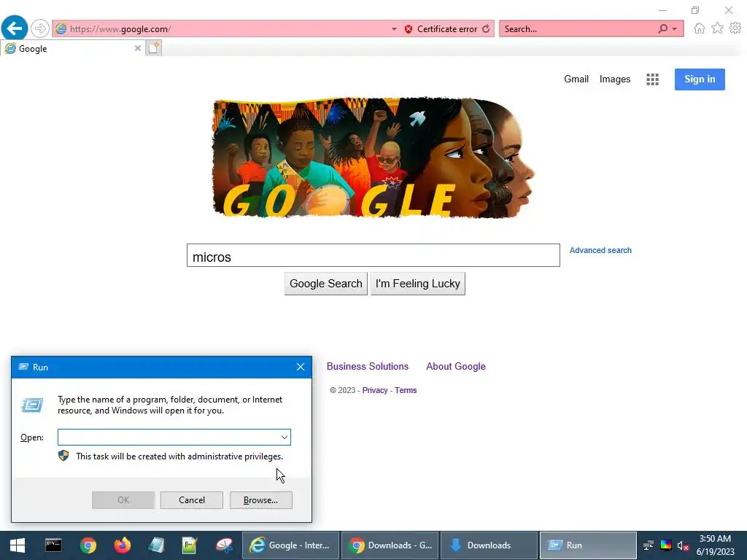747x560 pixels.
Task: Open the About Google link
Action: click(455, 366)
